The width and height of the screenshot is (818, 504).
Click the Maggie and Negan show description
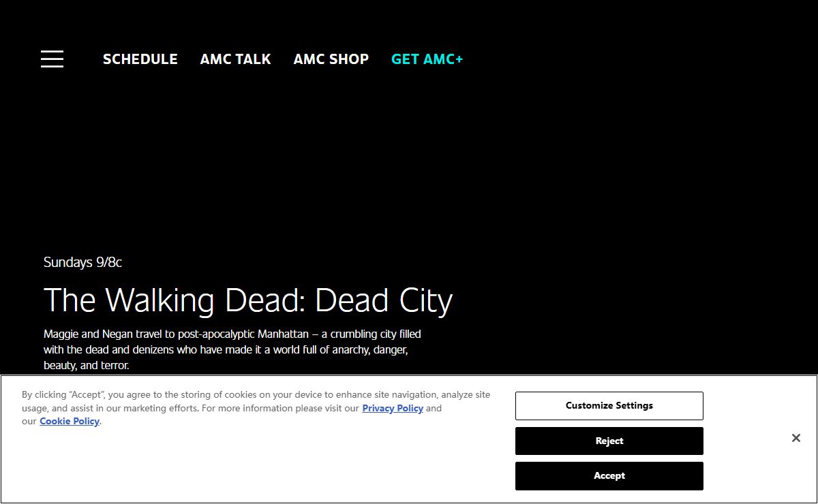tap(232, 349)
